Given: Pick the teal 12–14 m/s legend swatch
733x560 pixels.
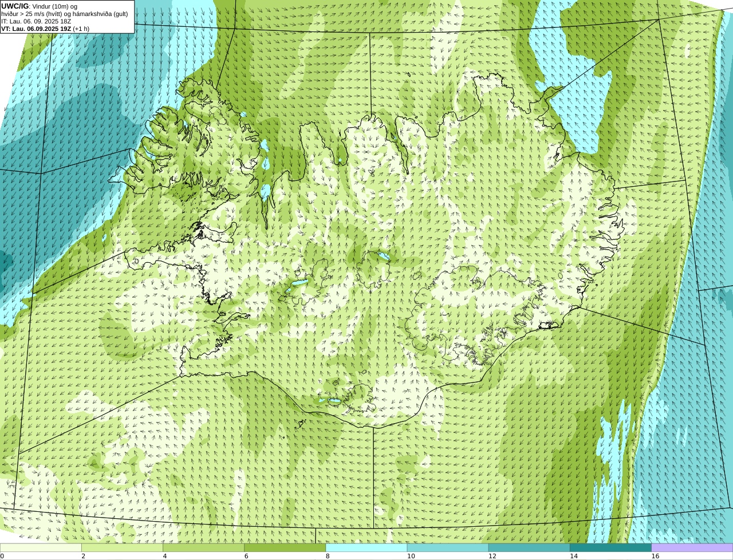Looking at the screenshot, I should point(529,547).
